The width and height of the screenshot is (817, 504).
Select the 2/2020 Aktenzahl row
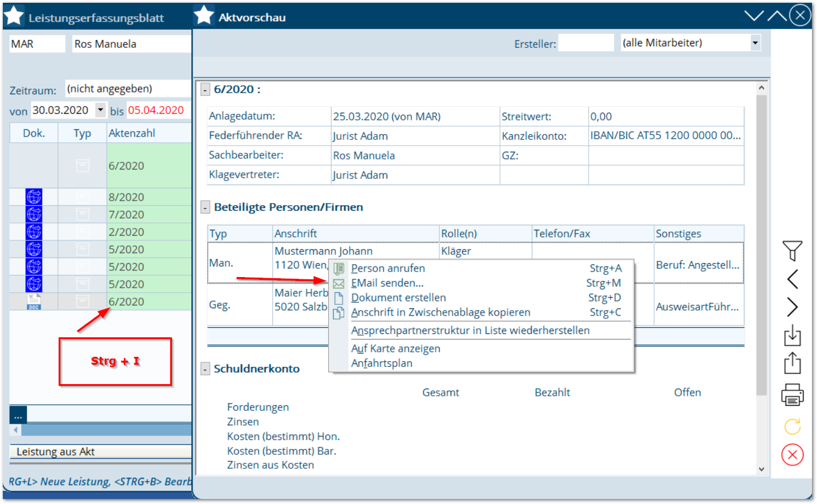coord(149,232)
